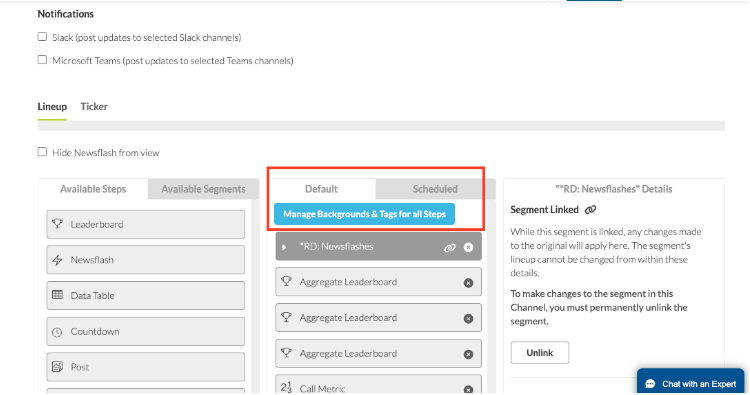Select the Call Metric step label

pyautogui.click(x=322, y=389)
